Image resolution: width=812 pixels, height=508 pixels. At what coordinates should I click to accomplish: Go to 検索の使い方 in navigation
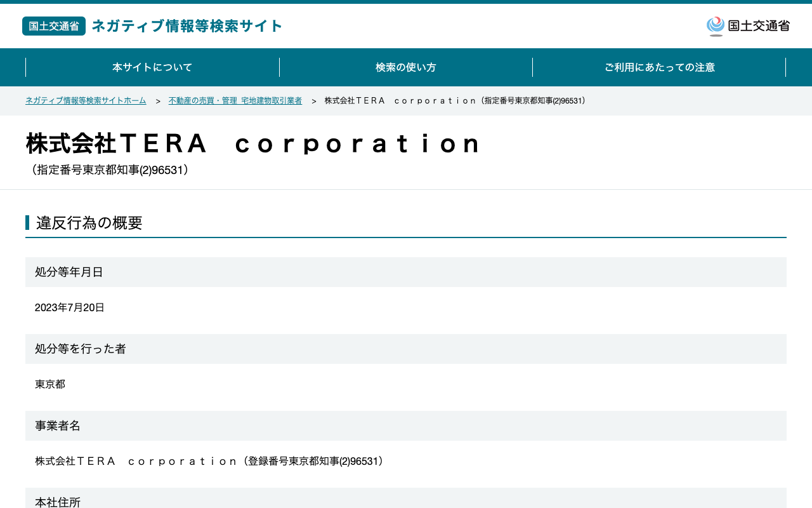[x=406, y=67]
